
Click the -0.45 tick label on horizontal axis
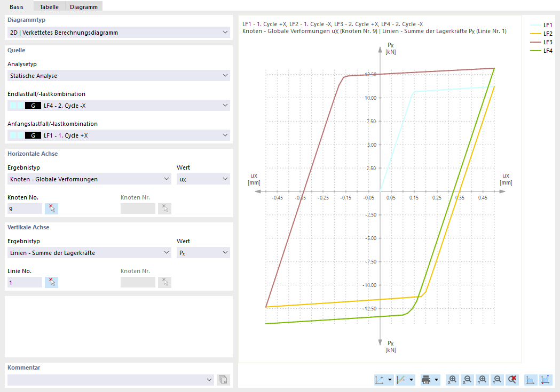pyautogui.click(x=277, y=197)
